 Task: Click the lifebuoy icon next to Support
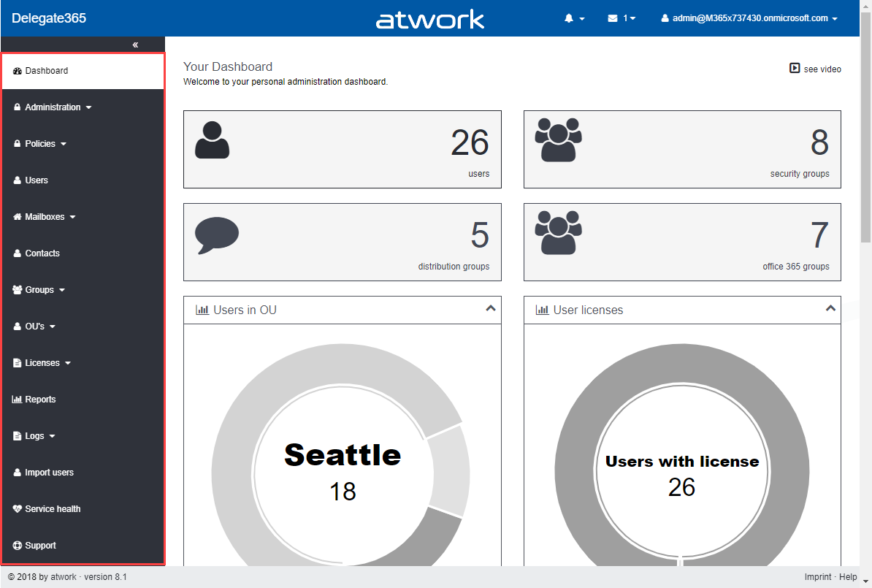18,545
